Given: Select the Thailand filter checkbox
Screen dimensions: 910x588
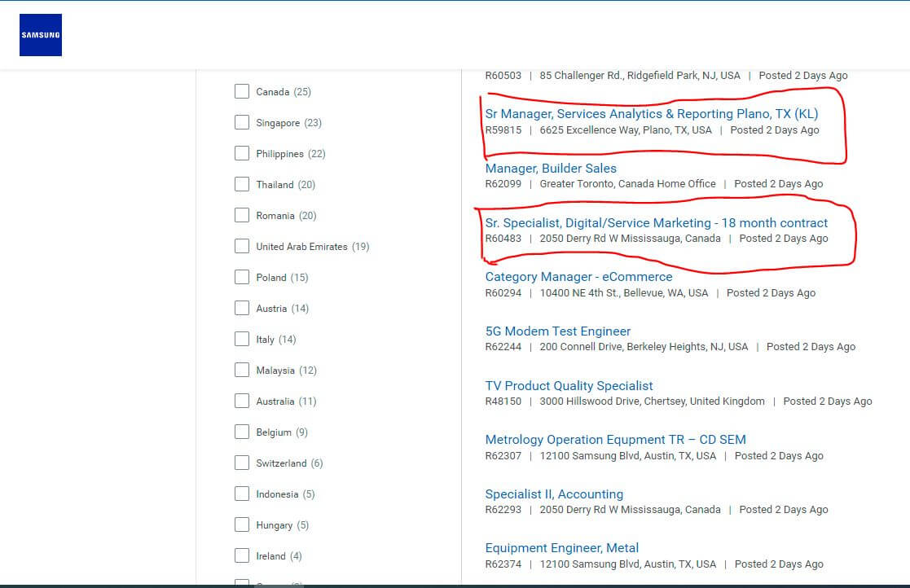Looking at the screenshot, I should tap(242, 184).
